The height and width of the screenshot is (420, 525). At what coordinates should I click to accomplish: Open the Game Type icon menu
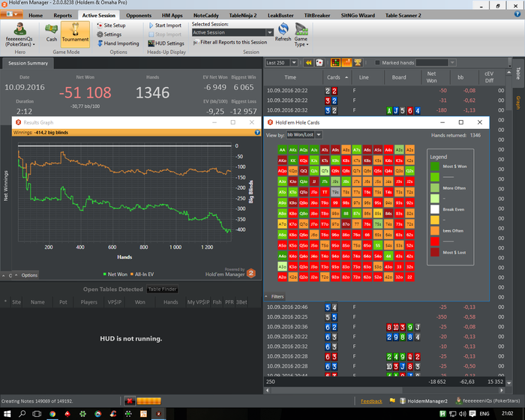(301, 34)
